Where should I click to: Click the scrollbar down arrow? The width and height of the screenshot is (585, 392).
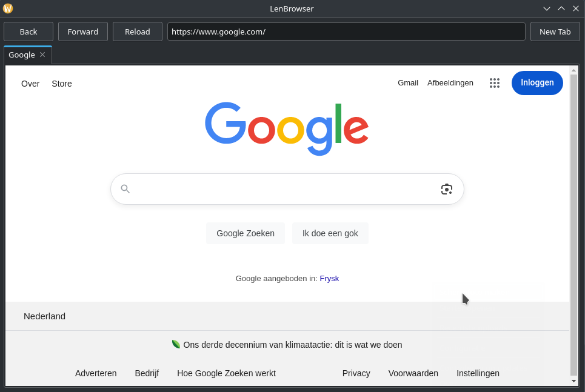tap(574, 381)
